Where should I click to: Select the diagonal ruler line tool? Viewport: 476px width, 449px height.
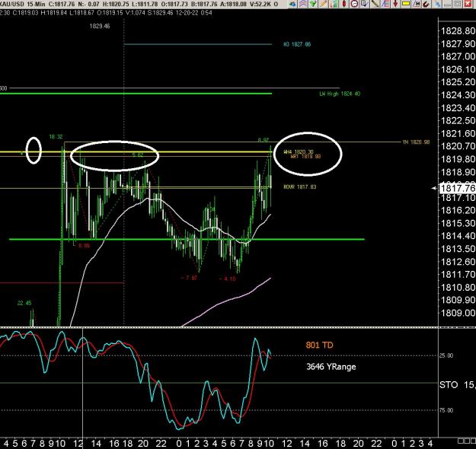(375, 4)
